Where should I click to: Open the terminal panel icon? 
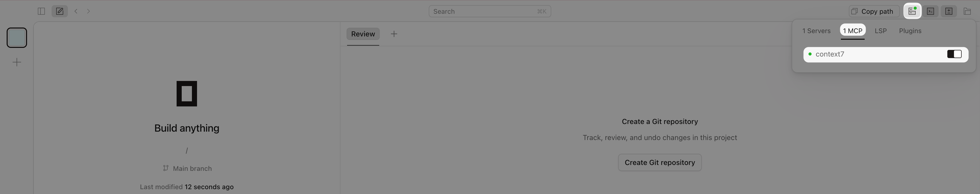click(930, 11)
